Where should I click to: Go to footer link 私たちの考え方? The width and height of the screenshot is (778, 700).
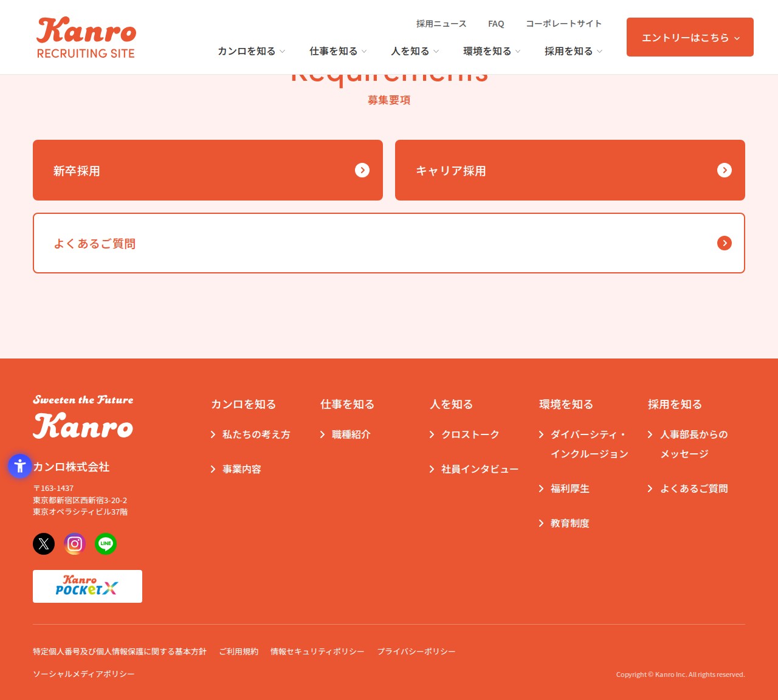250,434
